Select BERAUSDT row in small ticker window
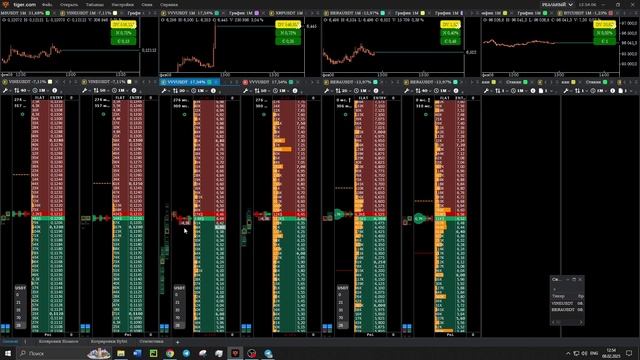The width and height of the screenshot is (640, 360). pos(567,310)
